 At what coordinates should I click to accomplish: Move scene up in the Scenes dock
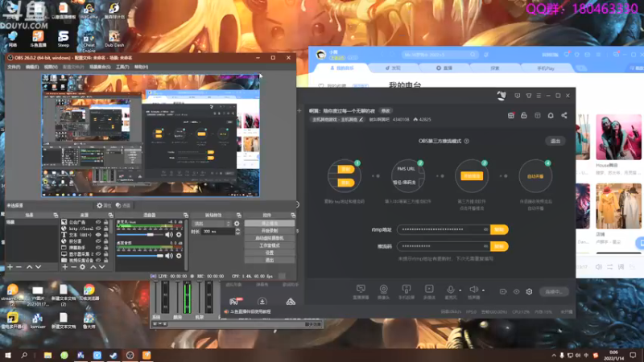click(29, 267)
